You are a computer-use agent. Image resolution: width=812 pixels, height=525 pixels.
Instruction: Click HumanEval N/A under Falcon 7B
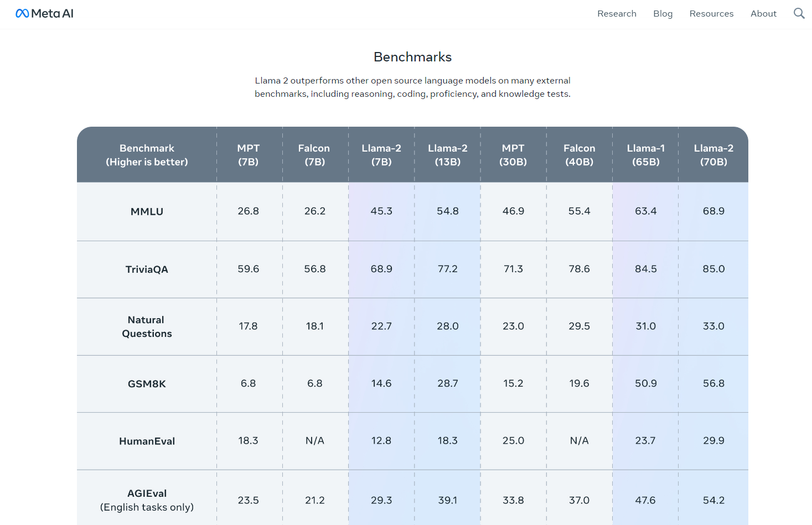pyautogui.click(x=315, y=441)
